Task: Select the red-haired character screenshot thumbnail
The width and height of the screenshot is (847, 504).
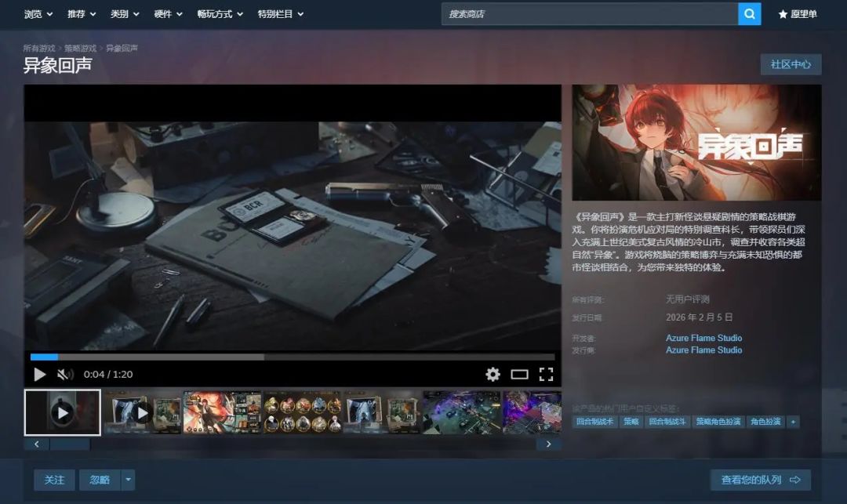Action: click(222, 413)
